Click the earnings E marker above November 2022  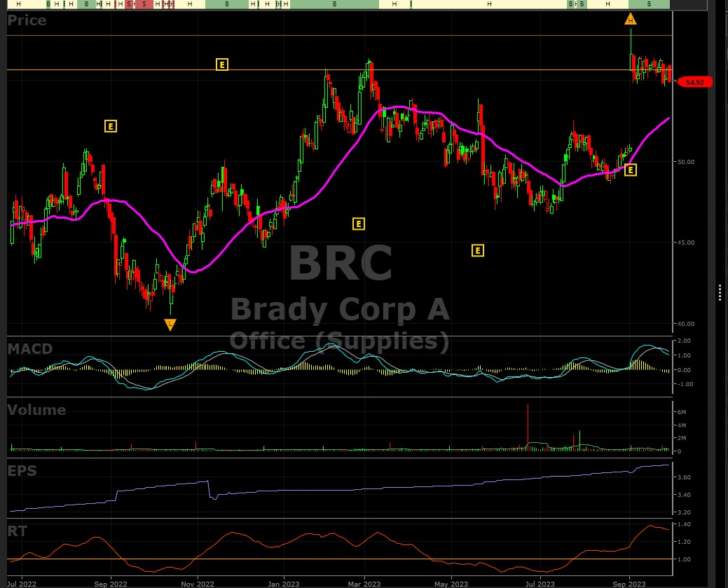click(x=221, y=64)
